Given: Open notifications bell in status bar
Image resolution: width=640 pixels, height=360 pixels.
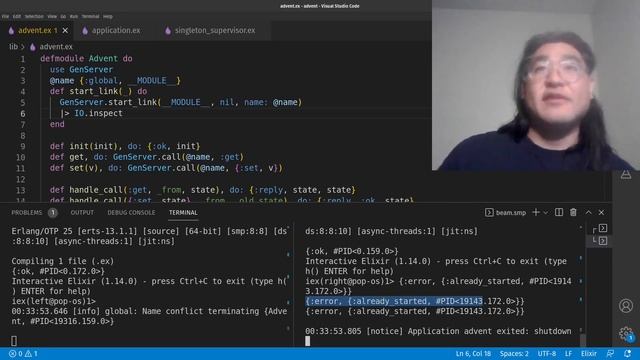Looking at the screenshot, I should point(627,353).
